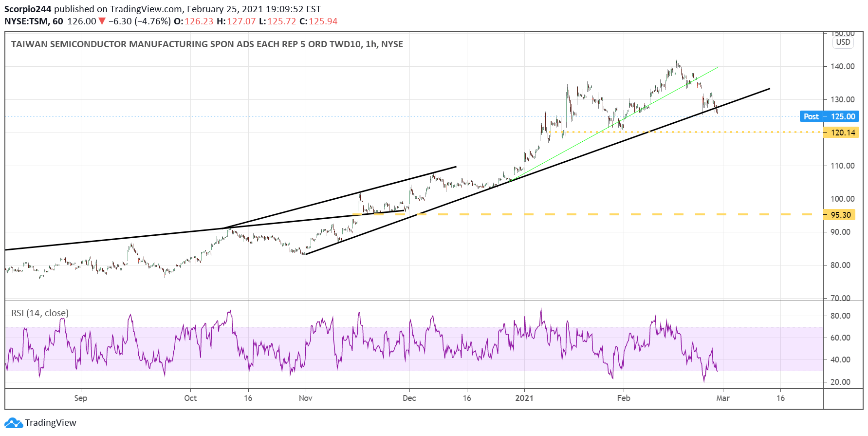
Task: Click the 16 label between Dec and 2021
Action: tap(467, 398)
